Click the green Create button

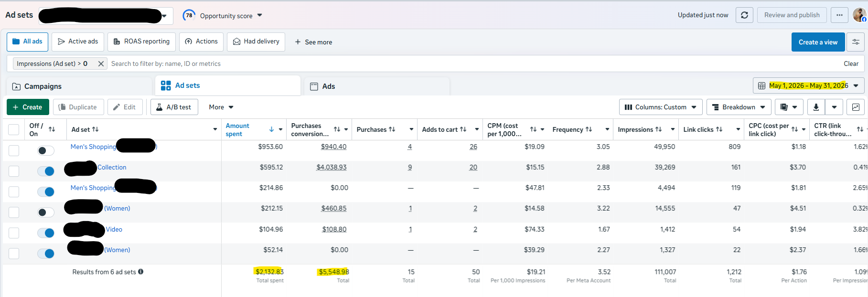[28, 107]
